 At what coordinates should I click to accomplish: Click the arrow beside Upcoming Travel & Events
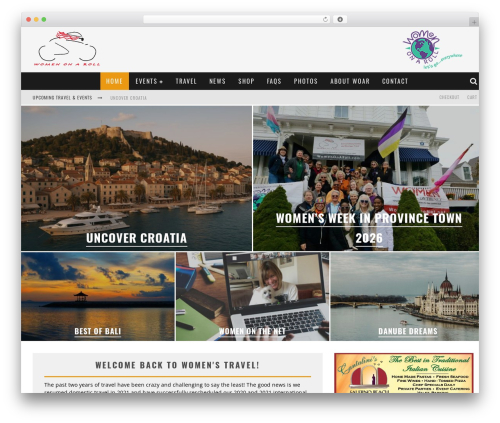pos(100,98)
